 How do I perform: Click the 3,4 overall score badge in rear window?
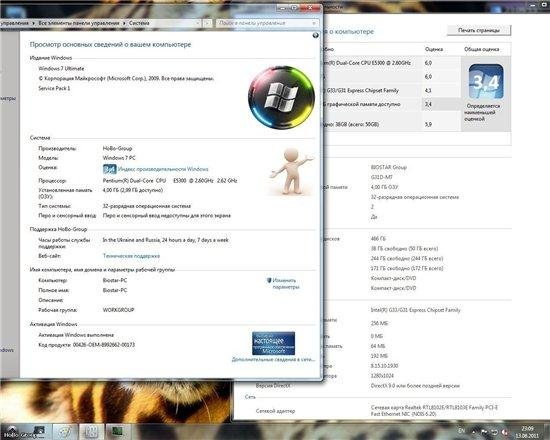pos(486,82)
